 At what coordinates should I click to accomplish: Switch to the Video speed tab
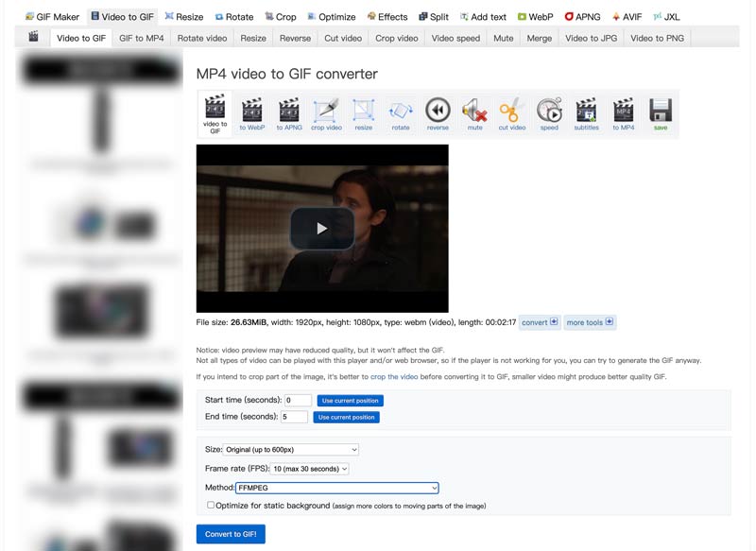(455, 38)
